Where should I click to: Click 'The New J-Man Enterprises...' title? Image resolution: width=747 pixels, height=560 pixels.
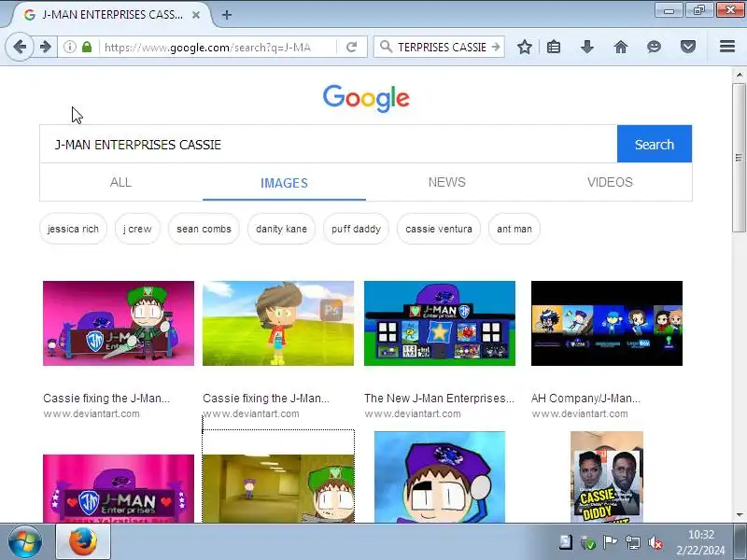click(439, 399)
